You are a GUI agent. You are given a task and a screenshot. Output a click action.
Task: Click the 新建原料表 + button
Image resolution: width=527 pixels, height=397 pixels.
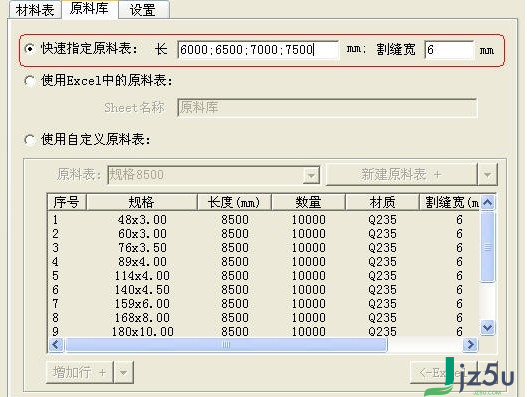click(x=402, y=174)
